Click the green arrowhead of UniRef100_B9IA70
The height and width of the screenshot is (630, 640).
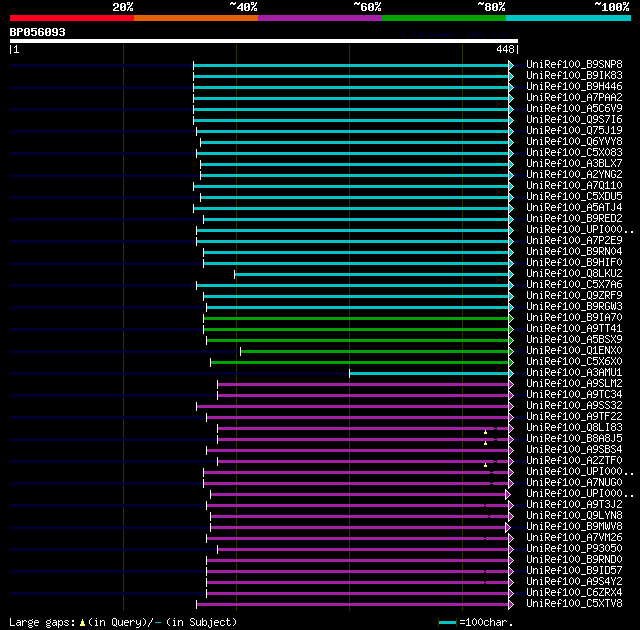pos(511,319)
